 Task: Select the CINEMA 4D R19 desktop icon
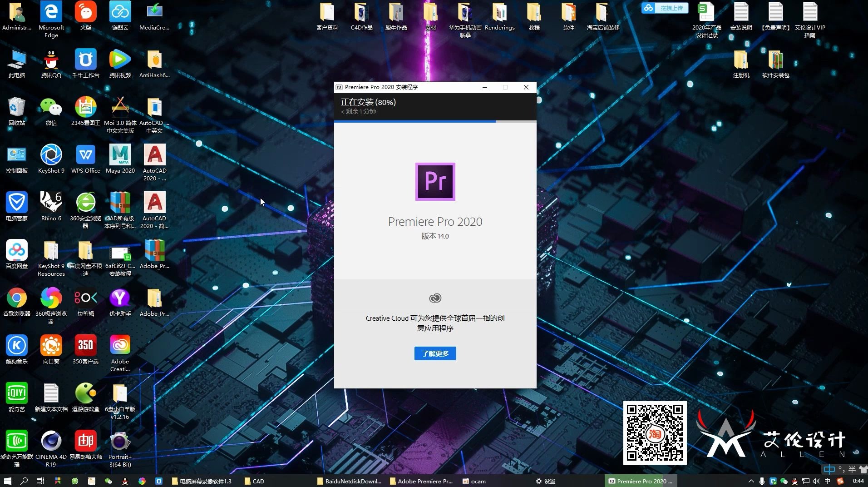tap(51, 449)
